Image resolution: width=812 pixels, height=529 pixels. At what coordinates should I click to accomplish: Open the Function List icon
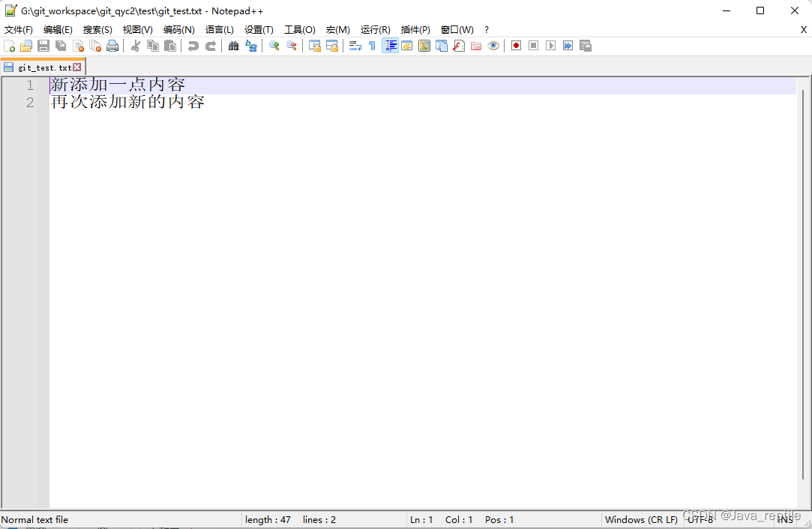click(x=459, y=46)
